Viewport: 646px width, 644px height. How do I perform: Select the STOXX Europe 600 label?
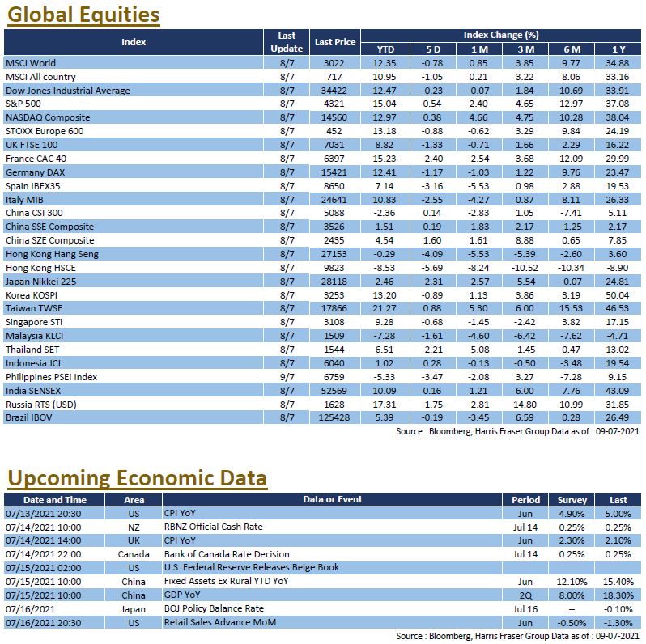(x=45, y=131)
